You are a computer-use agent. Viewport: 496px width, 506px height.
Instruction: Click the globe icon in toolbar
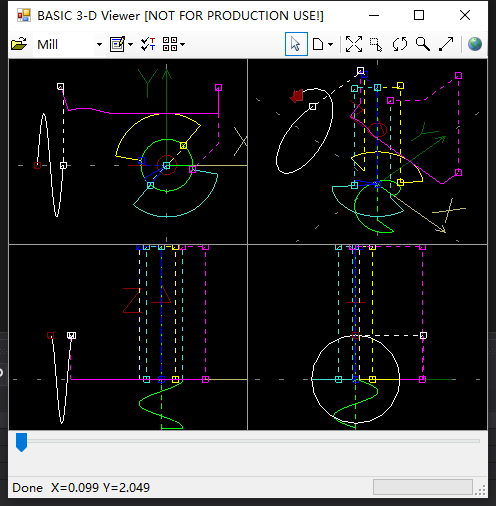(x=475, y=44)
